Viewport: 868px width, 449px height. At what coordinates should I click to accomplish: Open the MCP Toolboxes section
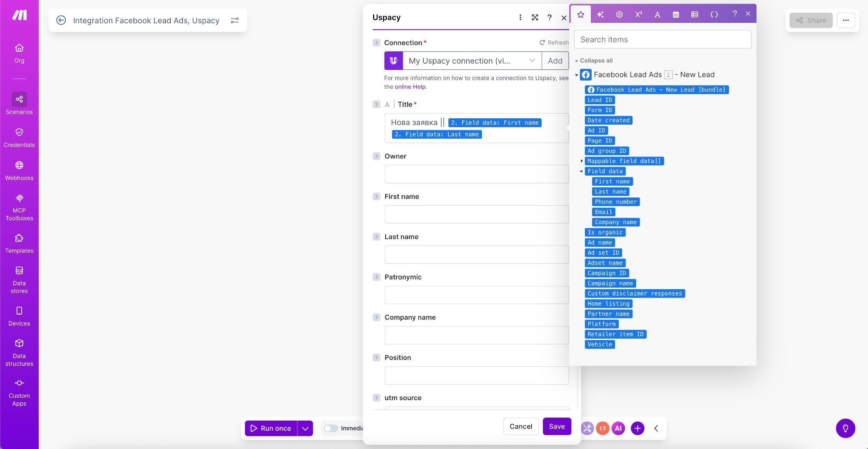19,208
